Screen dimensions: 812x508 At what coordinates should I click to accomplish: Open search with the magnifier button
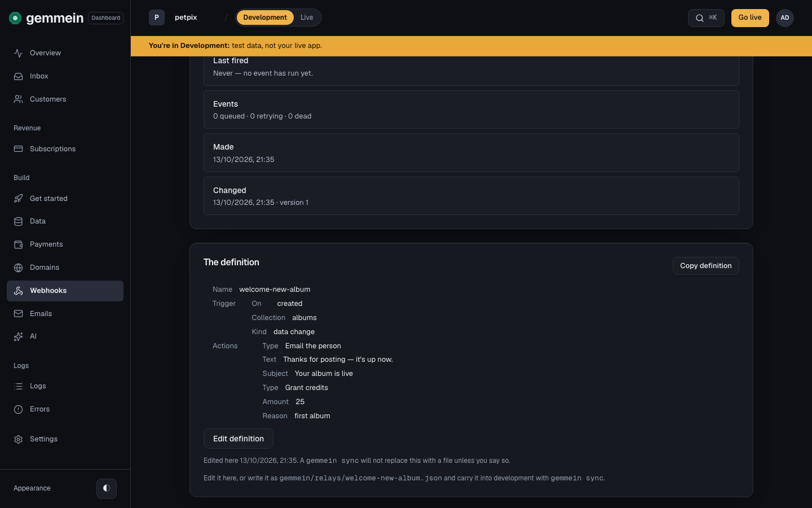click(706, 18)
